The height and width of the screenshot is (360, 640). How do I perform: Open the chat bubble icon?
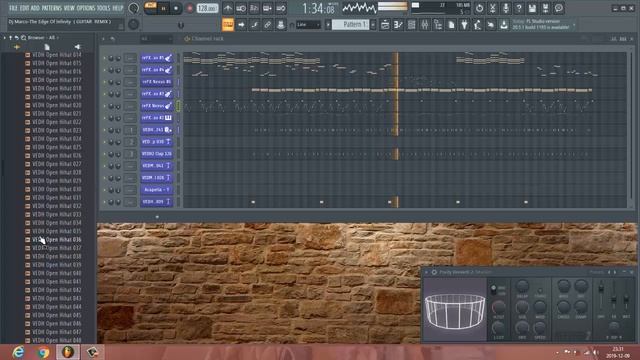(559, 8)
